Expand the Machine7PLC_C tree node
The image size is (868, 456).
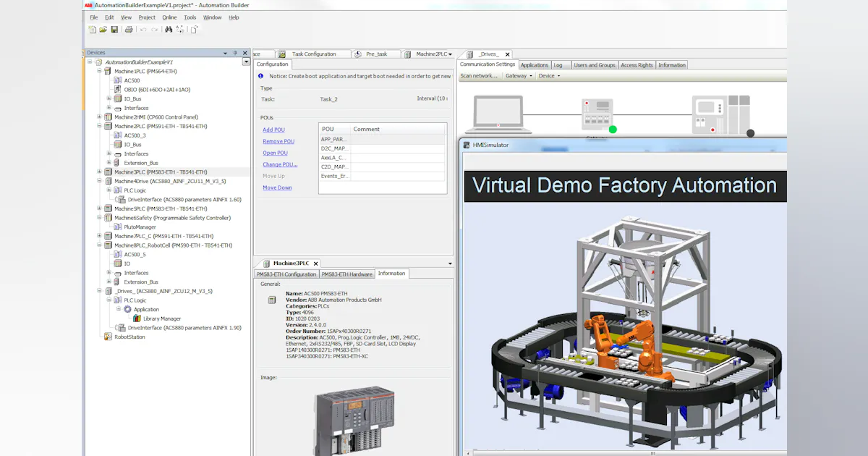99,236
